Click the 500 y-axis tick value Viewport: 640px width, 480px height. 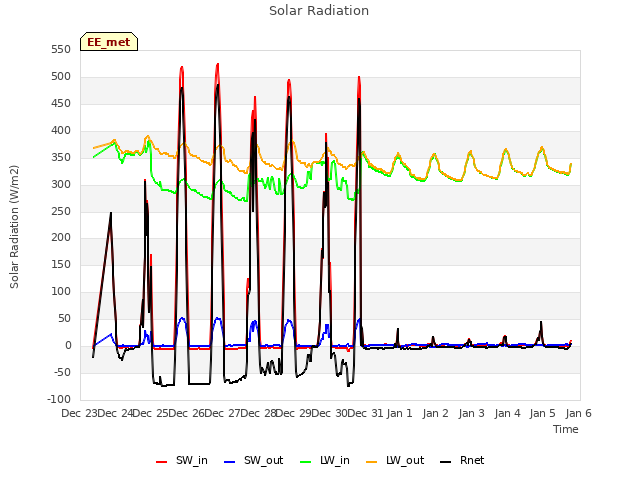(61, 77)
